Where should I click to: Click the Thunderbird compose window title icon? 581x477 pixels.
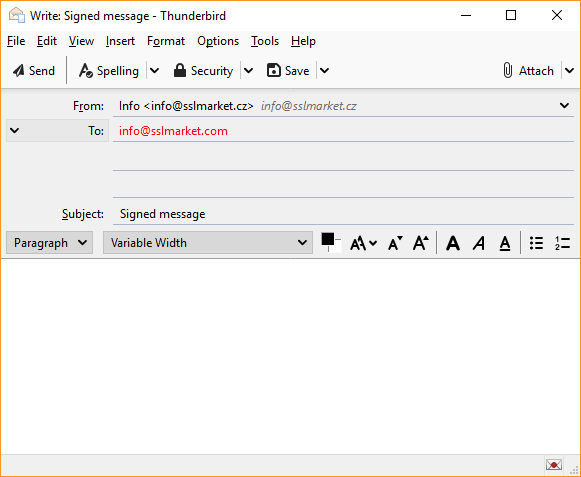17,15
